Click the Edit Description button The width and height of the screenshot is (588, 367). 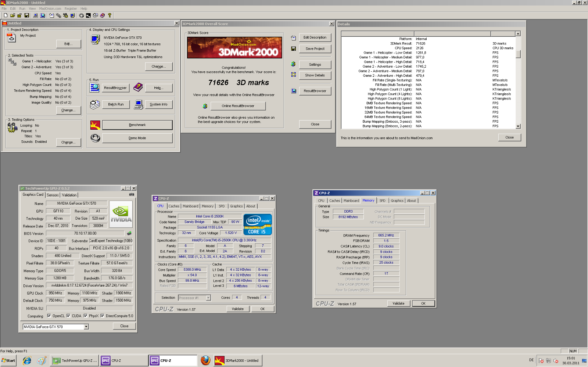point(315,37)
